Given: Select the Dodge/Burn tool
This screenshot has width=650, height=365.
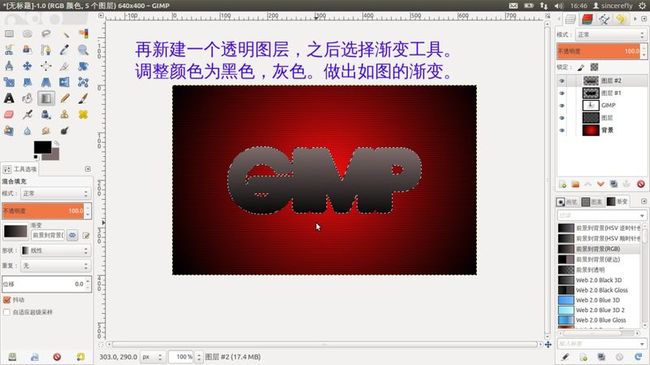Looking at the screenshot, I should (x=65, y=131).
